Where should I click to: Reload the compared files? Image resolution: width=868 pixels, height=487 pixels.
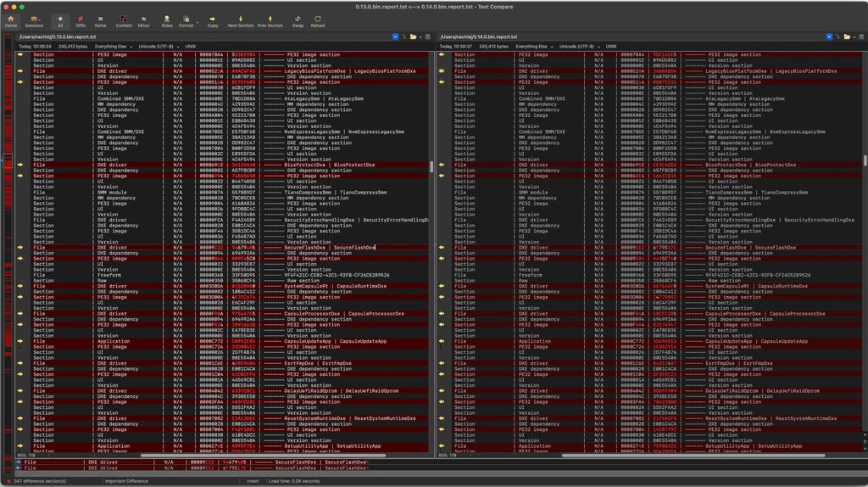click(318, 21)
